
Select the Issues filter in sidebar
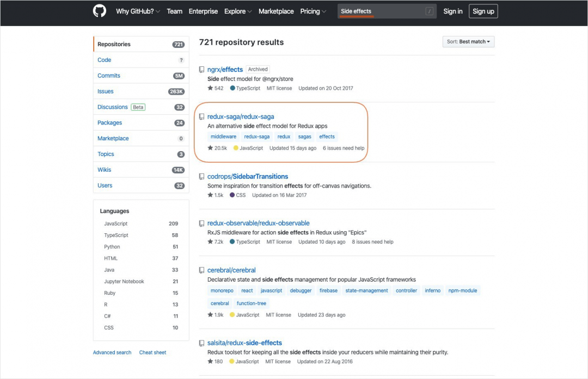106,91
